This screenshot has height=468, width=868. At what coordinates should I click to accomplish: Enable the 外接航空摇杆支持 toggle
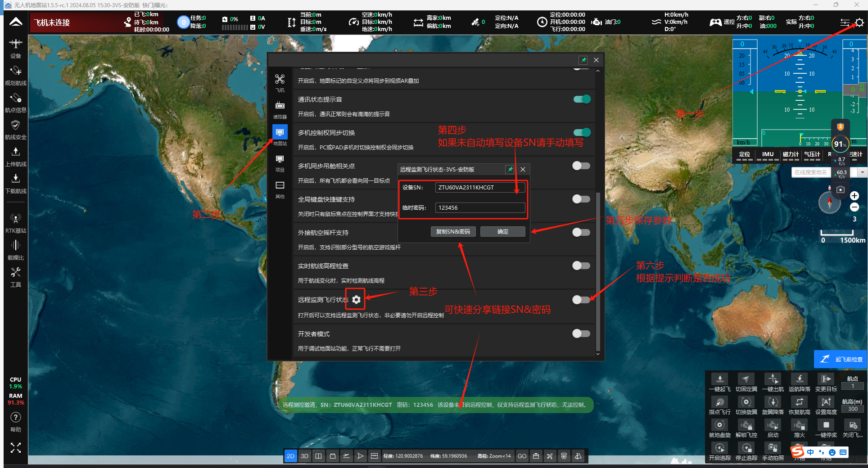pyautogui.click(x=581, y=232)
